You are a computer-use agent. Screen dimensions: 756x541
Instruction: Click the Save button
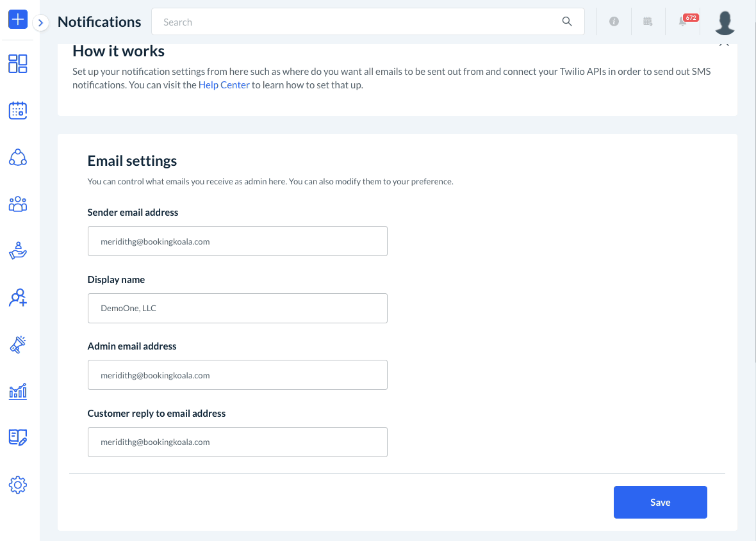[660, 502]
